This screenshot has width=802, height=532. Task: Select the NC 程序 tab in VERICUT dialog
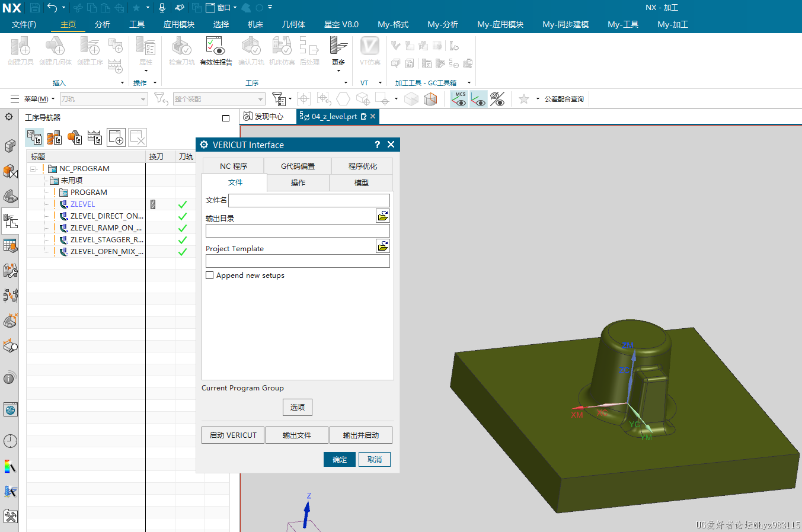coord(234,166)
